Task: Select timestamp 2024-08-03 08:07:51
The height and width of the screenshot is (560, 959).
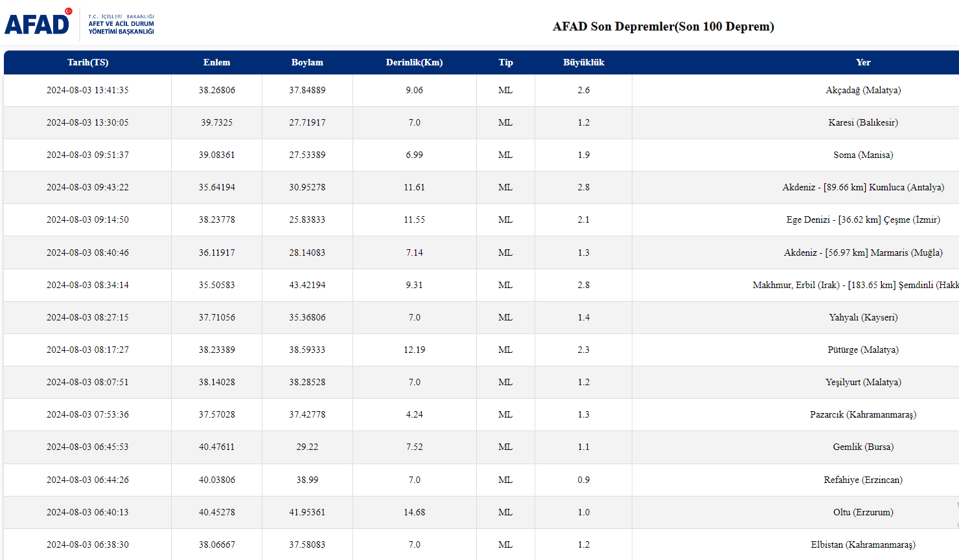Action: click(87, 382)
